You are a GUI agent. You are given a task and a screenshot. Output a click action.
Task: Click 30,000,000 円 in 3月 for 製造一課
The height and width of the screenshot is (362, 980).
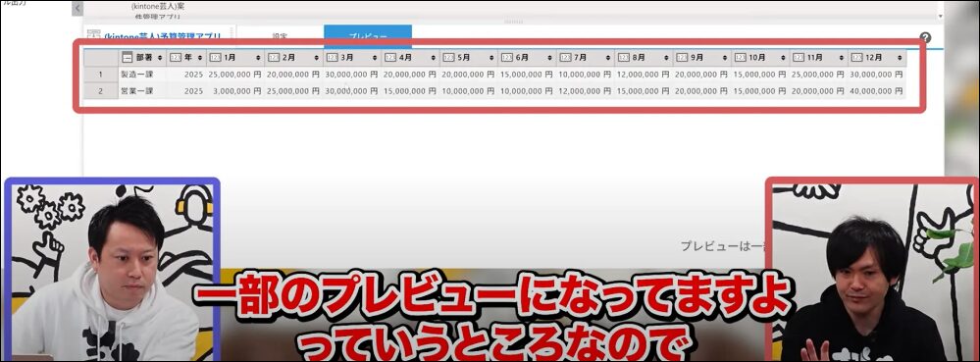pyautogui.click(x=352, y=74)
